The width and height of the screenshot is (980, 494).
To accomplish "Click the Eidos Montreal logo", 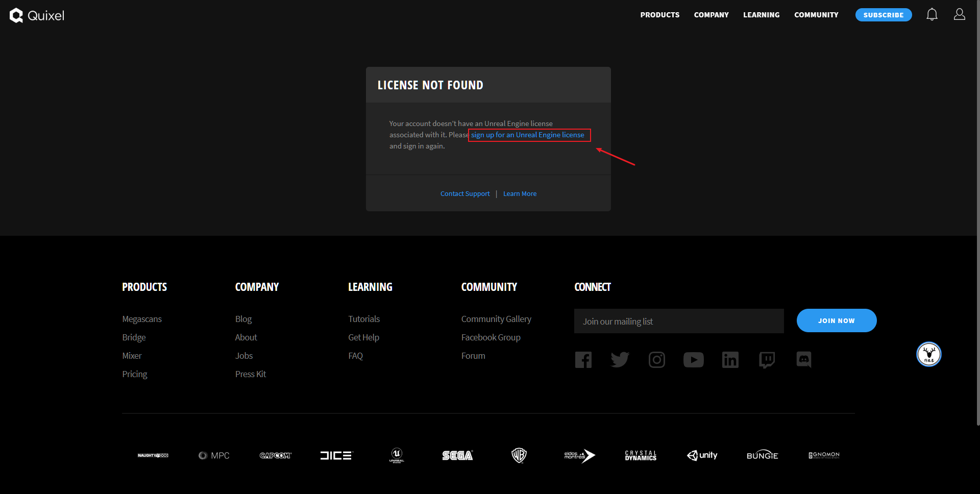I will tap(580, 455).
